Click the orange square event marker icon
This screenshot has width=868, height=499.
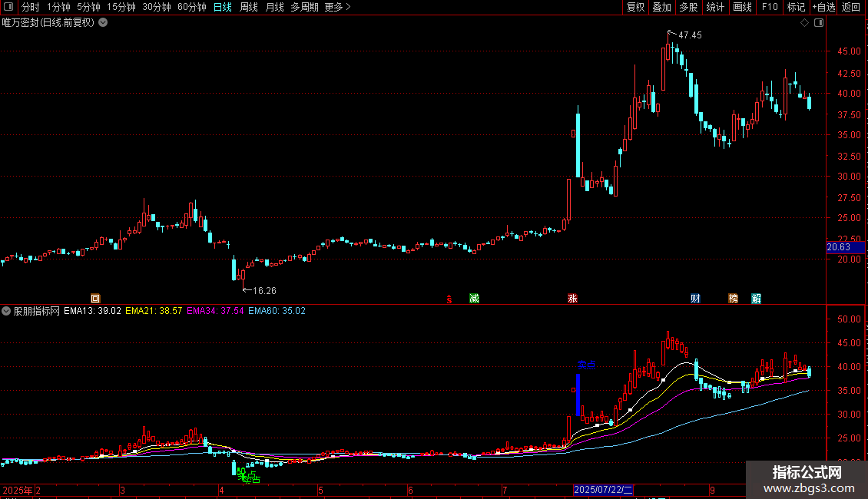coord(95,299)
